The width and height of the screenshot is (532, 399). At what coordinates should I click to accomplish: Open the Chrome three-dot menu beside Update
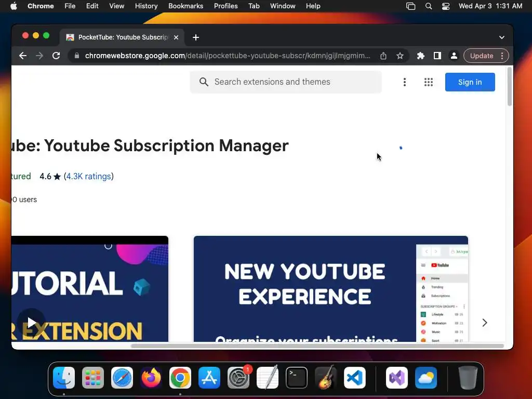[502, 56]
